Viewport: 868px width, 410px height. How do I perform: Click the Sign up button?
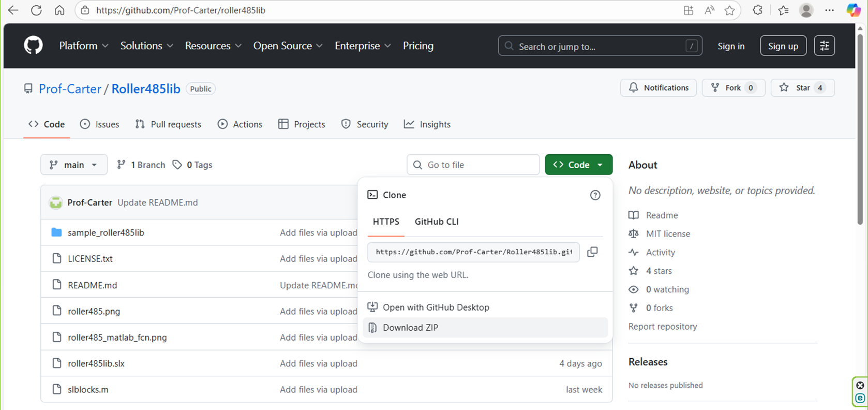(783, 46)
